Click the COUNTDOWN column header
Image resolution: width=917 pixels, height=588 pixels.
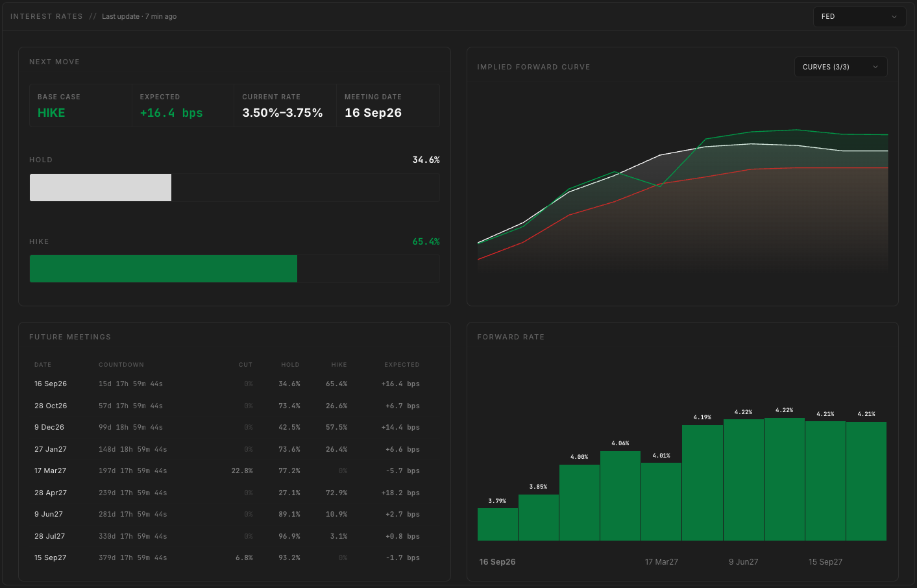click(x=121, y=365)
